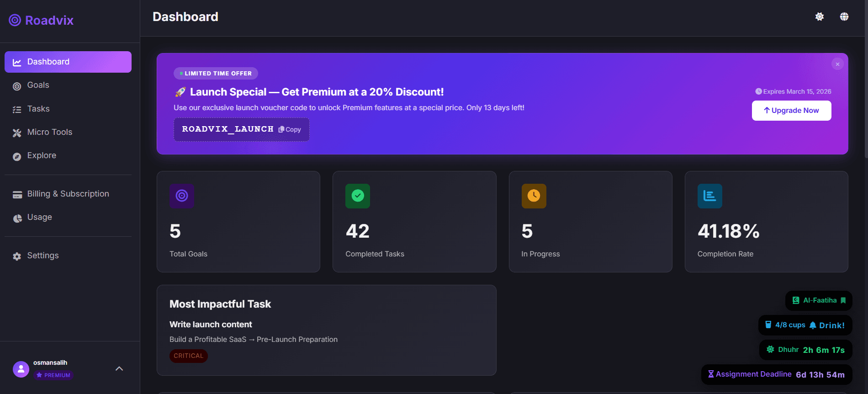
Task: Toggle the light/dark theme sun icon
Action: [820, 17]
